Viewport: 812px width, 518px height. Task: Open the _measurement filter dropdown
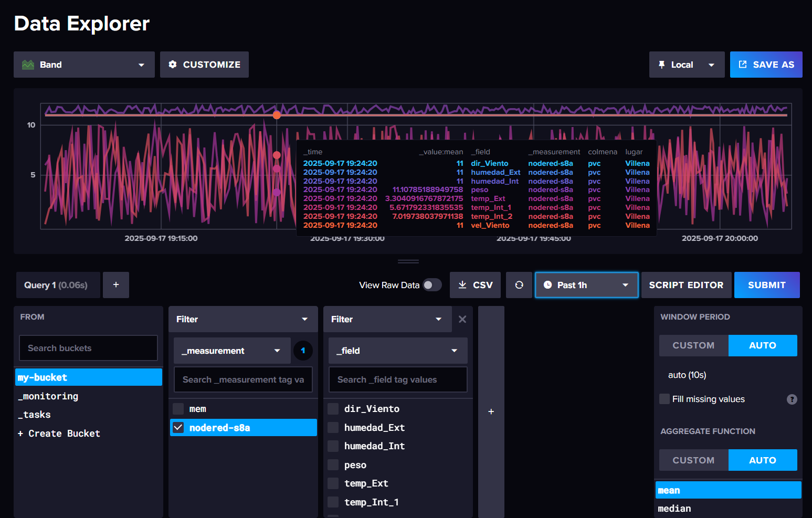[x=277, y=350]
